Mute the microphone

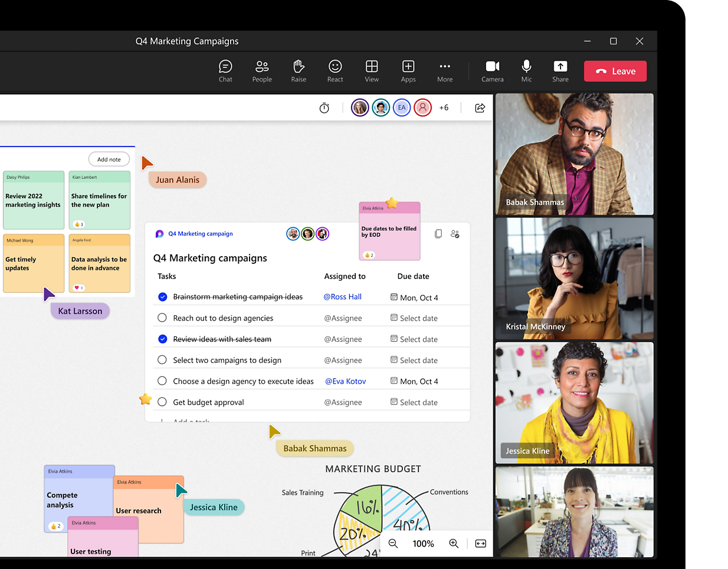pos(526,71)
